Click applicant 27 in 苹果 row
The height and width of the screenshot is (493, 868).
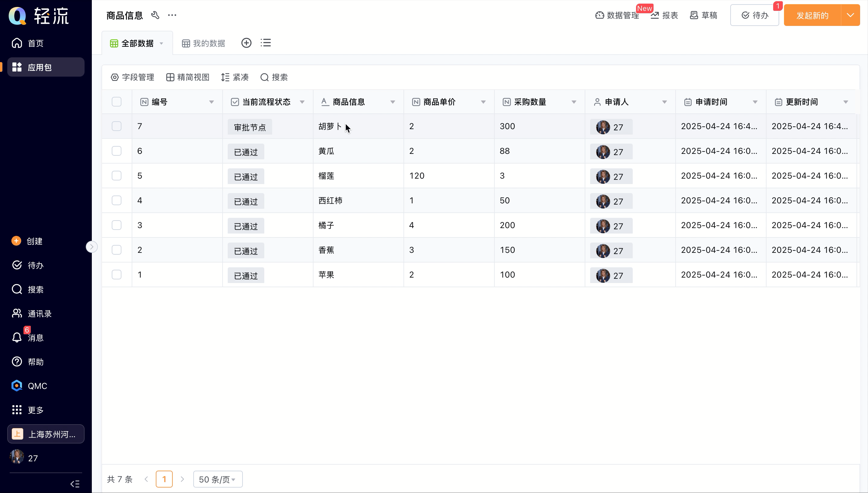click(x=611, y=275)
